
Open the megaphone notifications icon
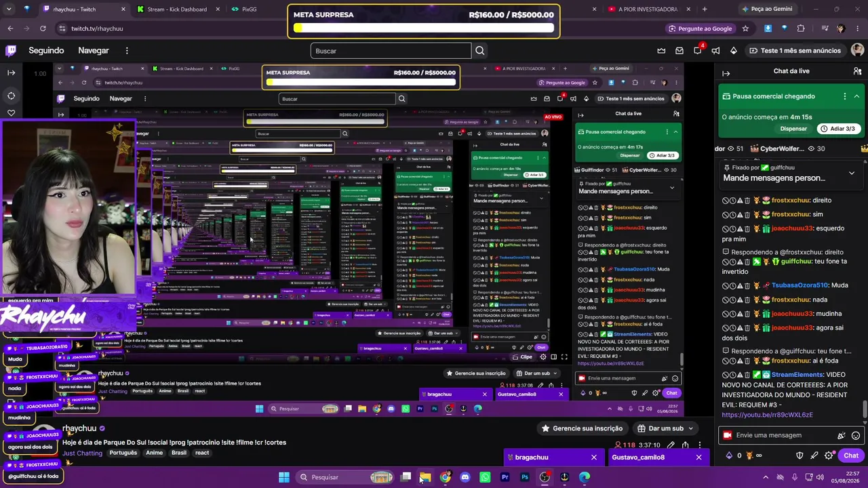[715, 51]
